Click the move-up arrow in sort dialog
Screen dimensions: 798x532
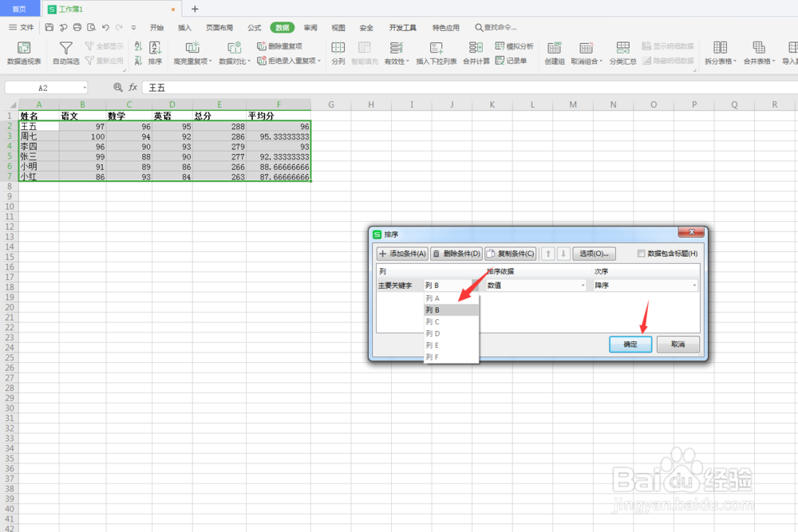coord(547,254)
